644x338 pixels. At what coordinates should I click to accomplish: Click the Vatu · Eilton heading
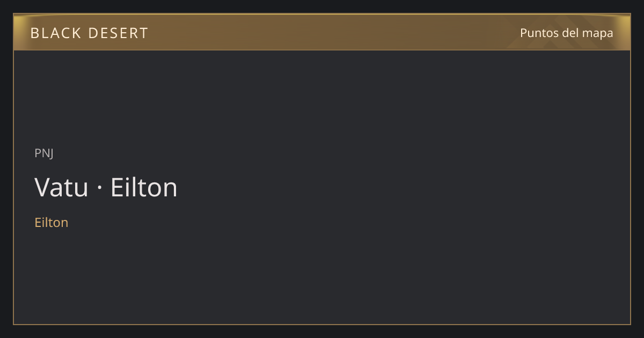106,187
